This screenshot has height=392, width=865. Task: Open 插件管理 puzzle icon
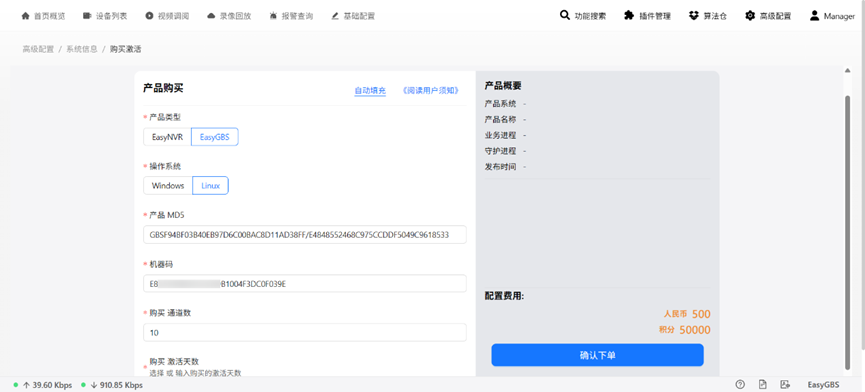(629, 15)
